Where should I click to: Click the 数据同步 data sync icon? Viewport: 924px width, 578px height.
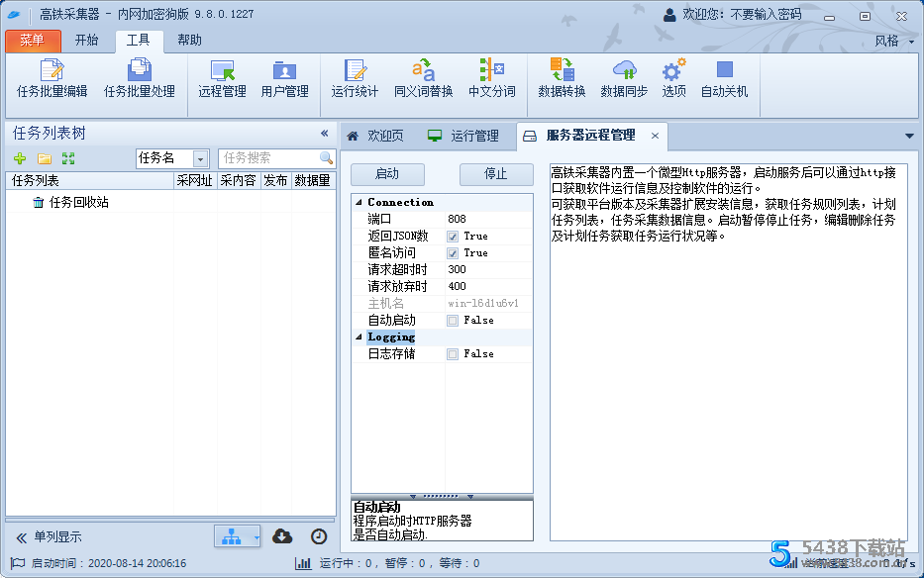[623, 81]
